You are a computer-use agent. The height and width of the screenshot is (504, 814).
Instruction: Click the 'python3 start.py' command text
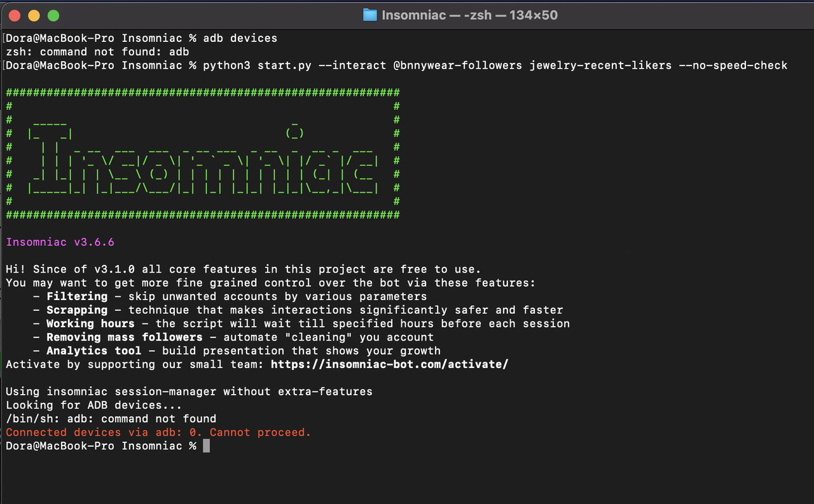[x=257, y=65]
